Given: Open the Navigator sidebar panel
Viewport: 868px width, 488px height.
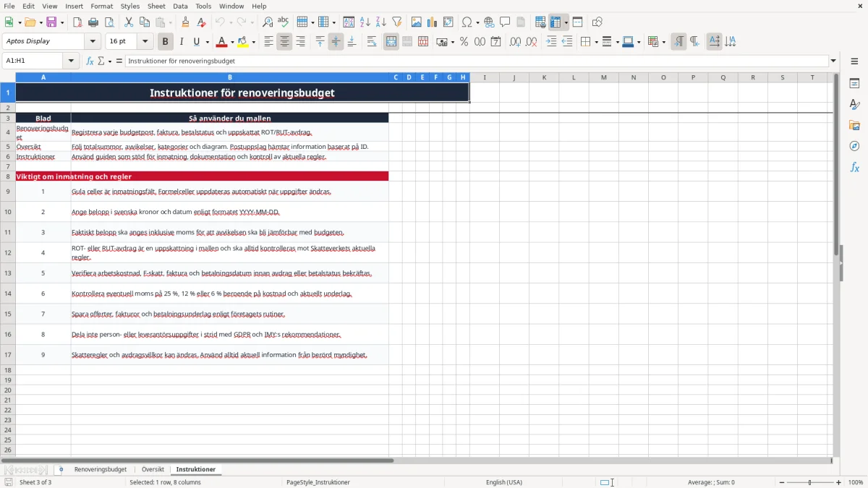Looking at the screenshot, I should [854, 146].
